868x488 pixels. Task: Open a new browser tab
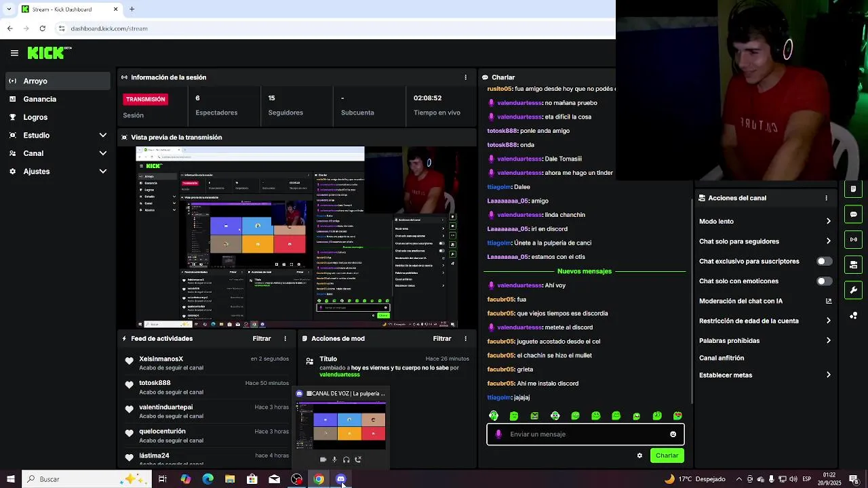point(132,9)
